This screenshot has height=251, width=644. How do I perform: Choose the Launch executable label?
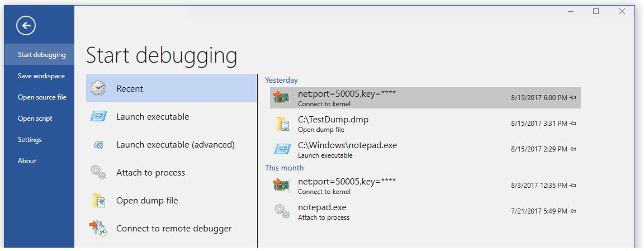(x=153, y=117)
